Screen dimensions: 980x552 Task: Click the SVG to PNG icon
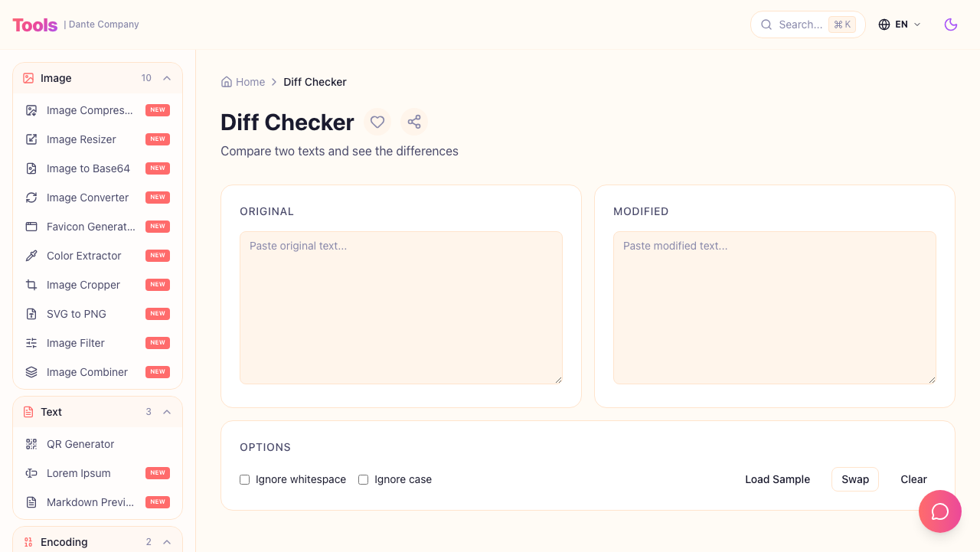(31, 314)
